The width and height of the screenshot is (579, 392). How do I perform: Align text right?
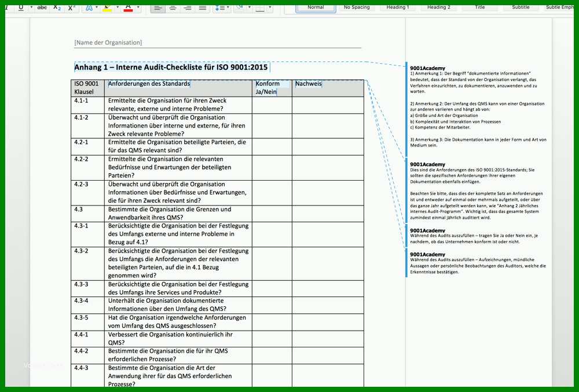click(188, 8)
